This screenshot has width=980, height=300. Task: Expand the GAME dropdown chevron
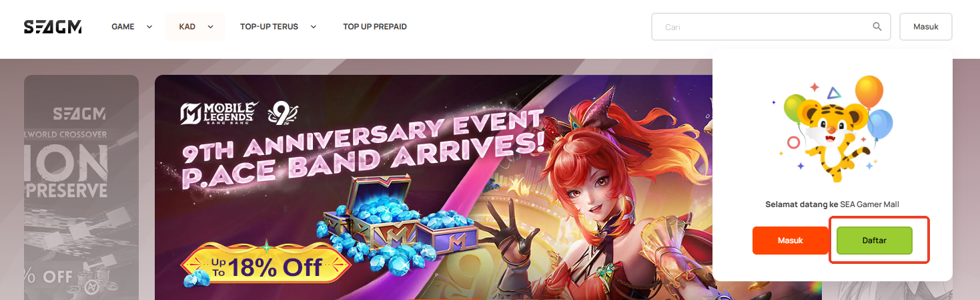149,27
